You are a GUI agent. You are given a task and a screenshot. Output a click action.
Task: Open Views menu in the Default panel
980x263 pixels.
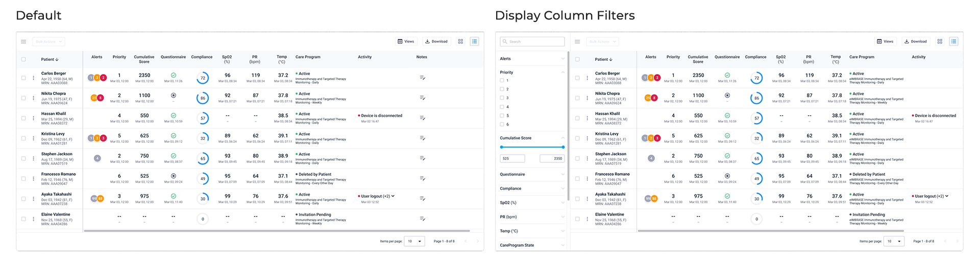(x=406, y=41)
